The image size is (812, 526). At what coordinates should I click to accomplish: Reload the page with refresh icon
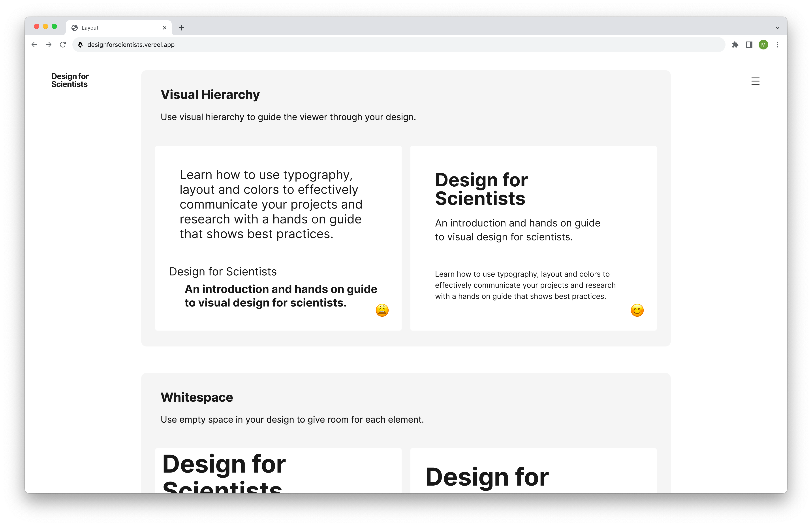point(63,45)
